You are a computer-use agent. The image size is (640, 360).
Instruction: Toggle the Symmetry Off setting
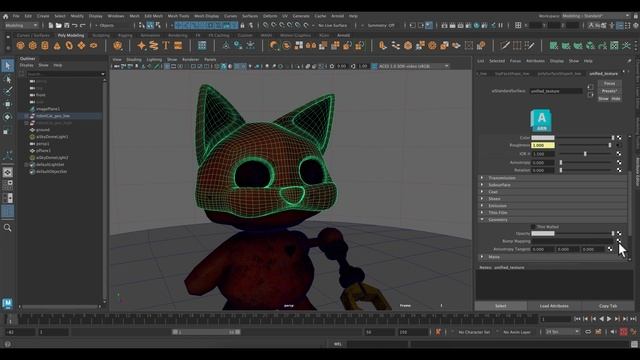(x=381, y=25)
